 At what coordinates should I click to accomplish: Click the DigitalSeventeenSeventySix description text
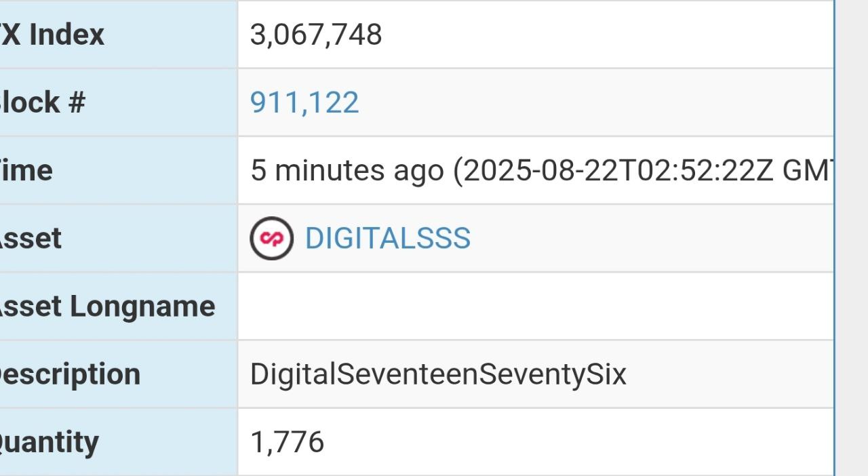pos(438,374)
